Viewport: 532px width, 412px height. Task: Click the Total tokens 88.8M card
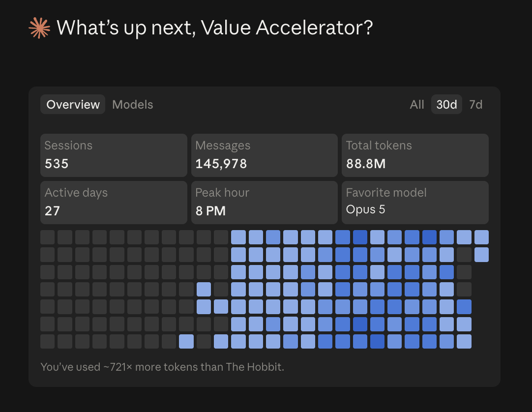(x=415, y=155)
